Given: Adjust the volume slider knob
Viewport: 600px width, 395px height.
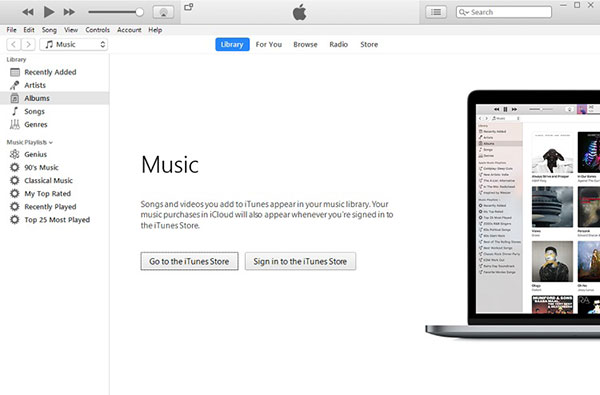Looking at the screenshot, I should (140, 12).
